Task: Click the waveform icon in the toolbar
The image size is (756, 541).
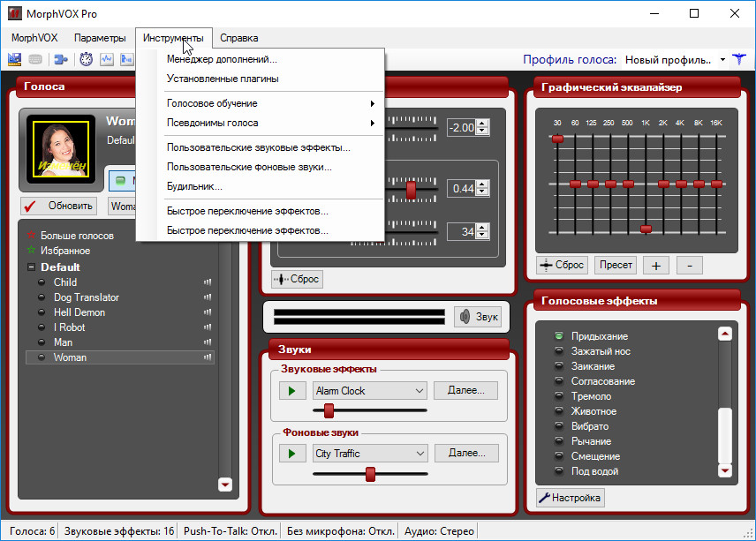Action: coord(107,60)
